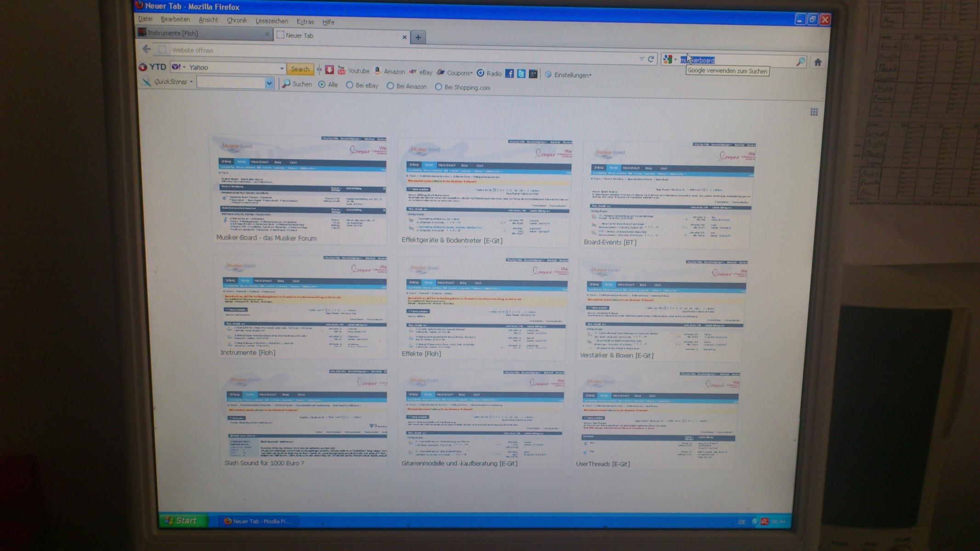Open Slash Sound für 1000 Euro thumbnail
Image resolution: width=980 pixels, height=551 pixels.
[x=305, y=418]
